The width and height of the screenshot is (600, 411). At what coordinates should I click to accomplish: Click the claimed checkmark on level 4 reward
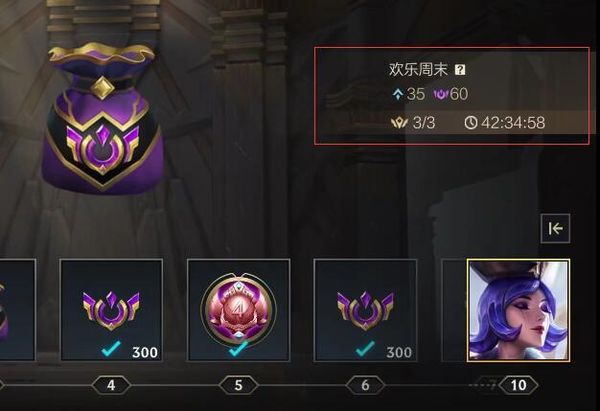pyautogui.click(x=111, y=349)
